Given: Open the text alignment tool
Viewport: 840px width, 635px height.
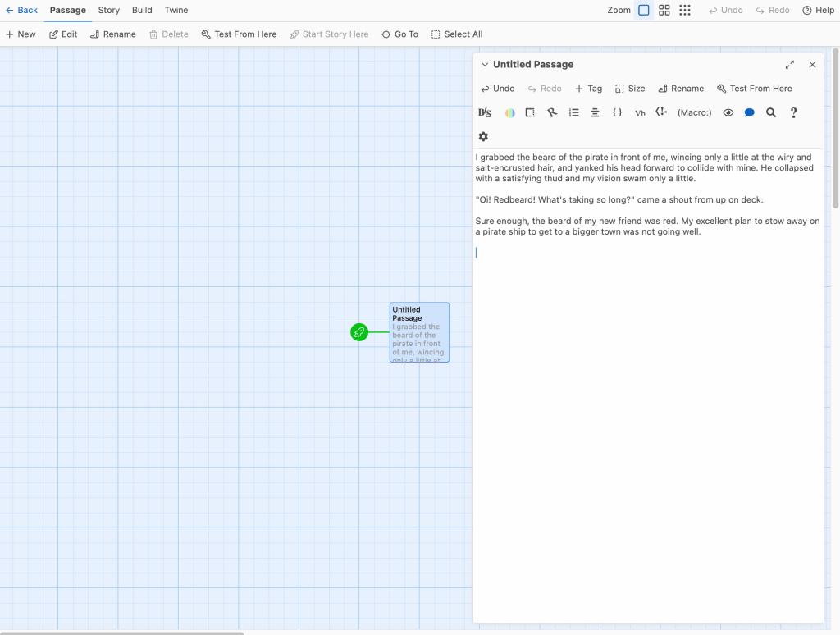Looking at the screenshot, I should [595, 112].
